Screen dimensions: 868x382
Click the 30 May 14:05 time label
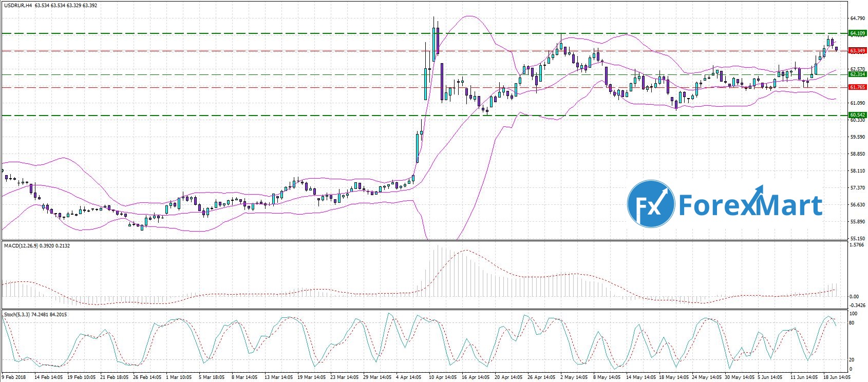click(x=739, y=377)
